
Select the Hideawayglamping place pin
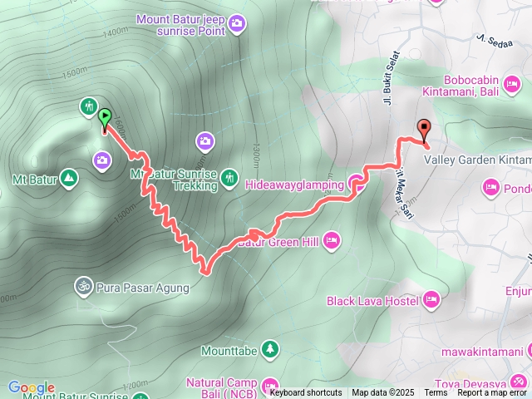coord(357,185)
